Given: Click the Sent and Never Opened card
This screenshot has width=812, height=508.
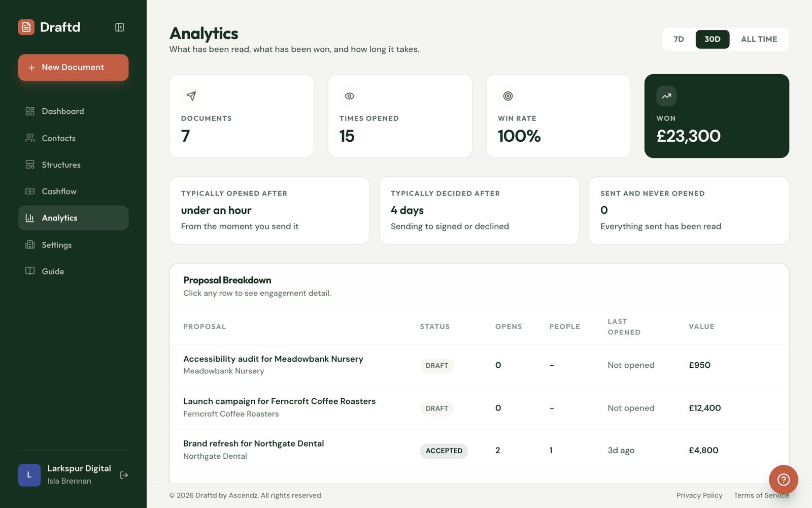Looking at the screenshot, I should [689, 210].
